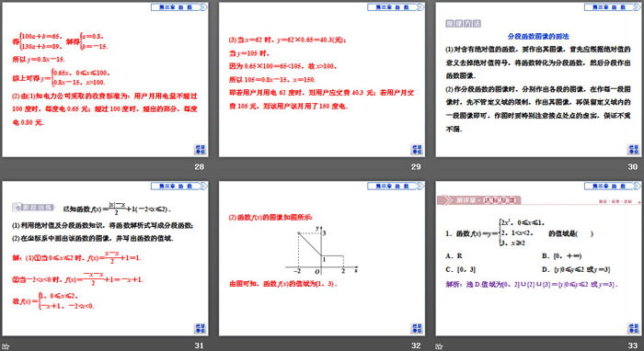This screenshot has height=351, width=644.
Task: Click the 测评案·达标反馈 banner on slide 33
Action: click(479, 200)
